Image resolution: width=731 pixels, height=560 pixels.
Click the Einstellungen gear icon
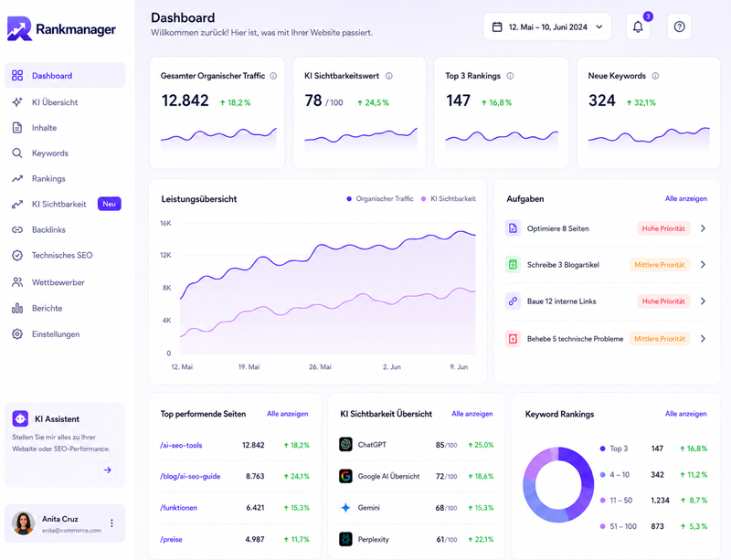[17, 333]
